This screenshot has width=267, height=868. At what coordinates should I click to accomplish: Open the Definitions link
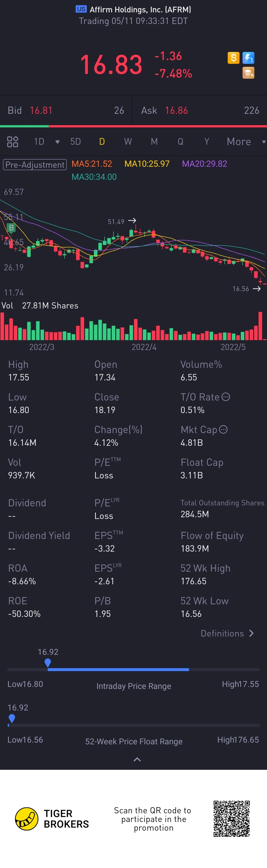pyautogui.click(x=227, y=633)
